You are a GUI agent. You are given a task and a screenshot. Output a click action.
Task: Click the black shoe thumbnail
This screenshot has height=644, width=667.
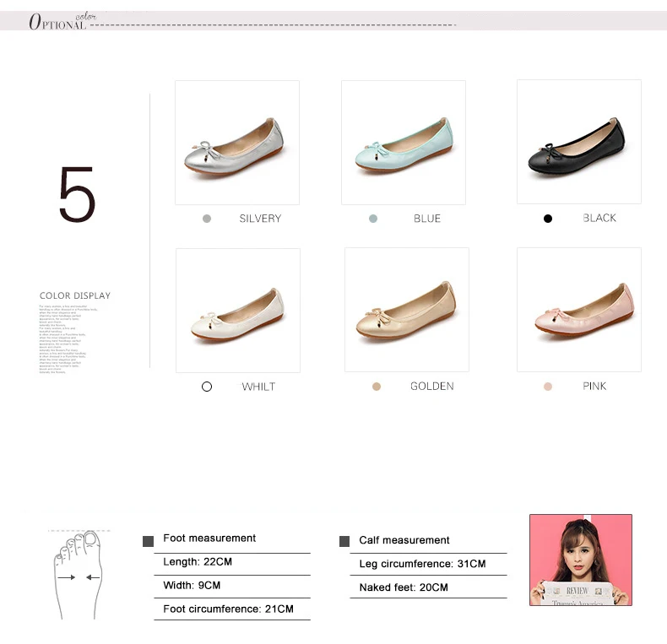tap(579, 142)
